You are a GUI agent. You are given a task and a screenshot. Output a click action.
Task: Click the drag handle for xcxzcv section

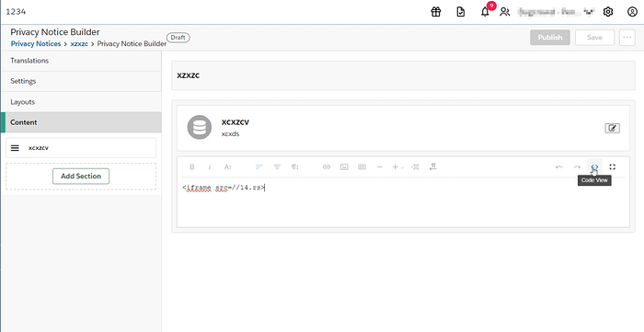15,148
